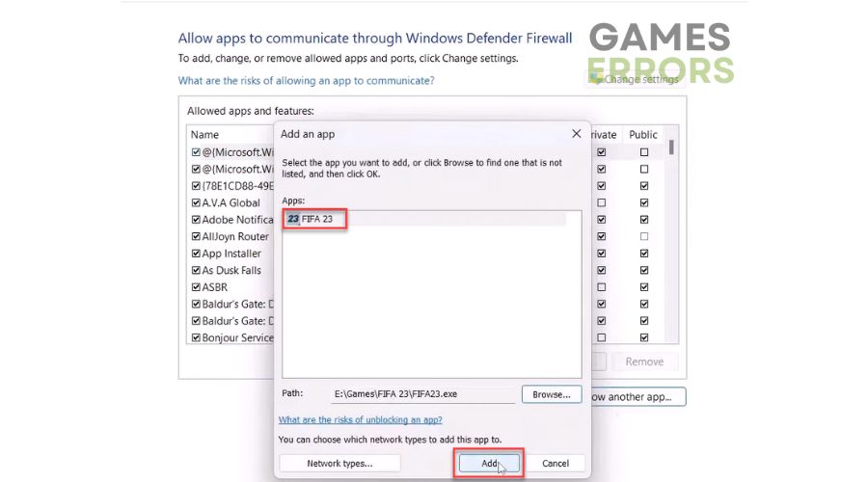Image resolution: width=868 pixels, height=482 pixels.
Task: Enable Private checkbox for ASBR row
Action: [601, 287]
